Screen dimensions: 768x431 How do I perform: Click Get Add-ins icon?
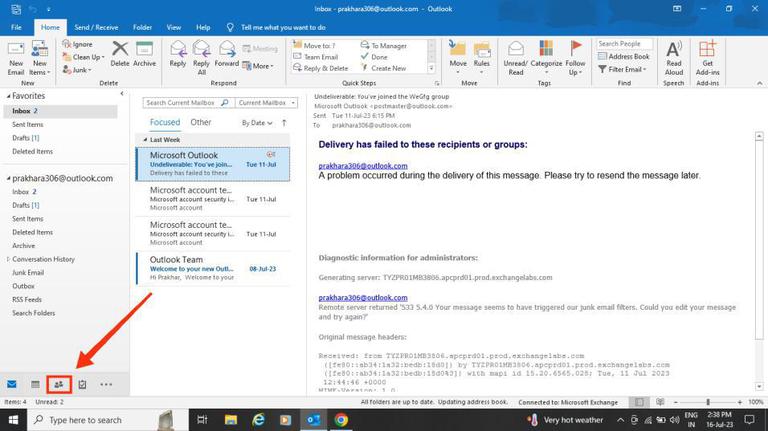[707, 58]
